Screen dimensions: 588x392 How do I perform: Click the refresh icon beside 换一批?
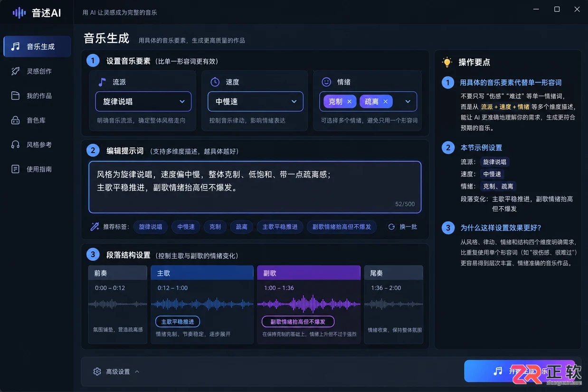(391, 227)
